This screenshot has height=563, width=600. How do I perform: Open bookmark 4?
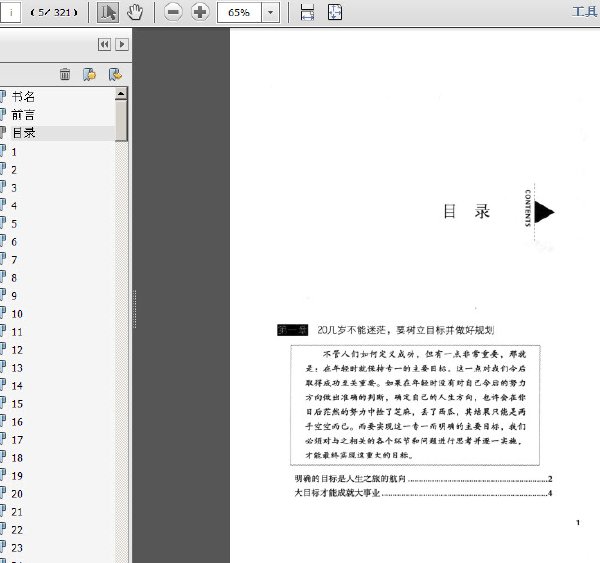tap(14, 206)
